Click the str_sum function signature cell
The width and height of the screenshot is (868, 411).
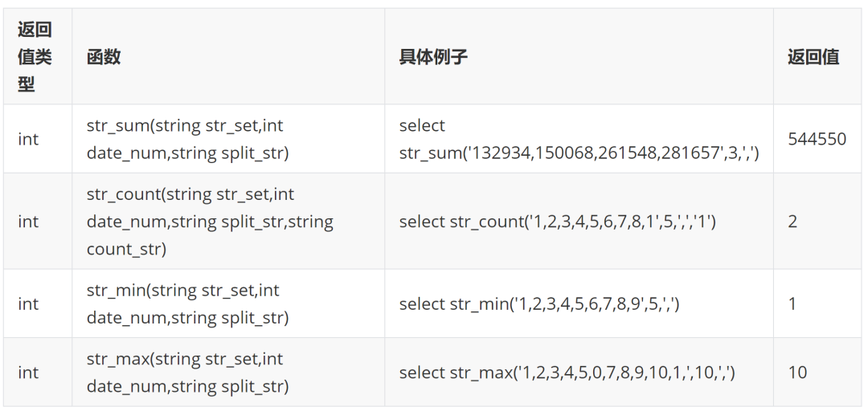coord(186,139)
